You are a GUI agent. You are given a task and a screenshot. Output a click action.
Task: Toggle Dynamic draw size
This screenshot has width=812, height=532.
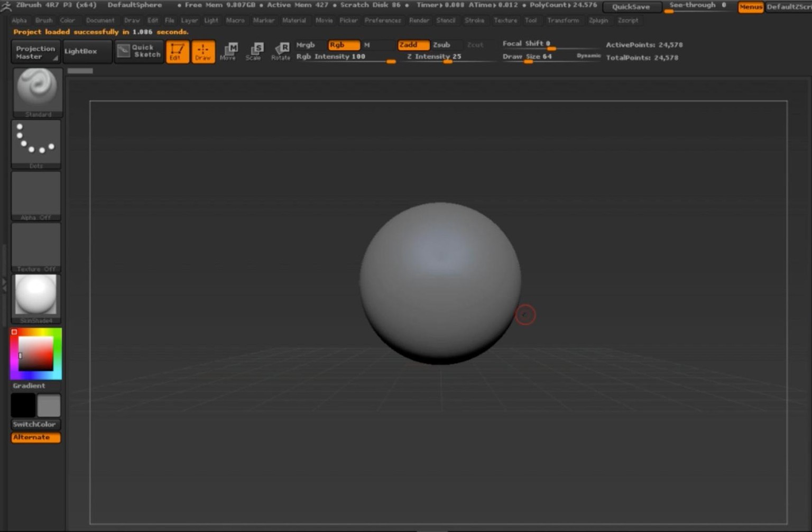click(588, 56)
